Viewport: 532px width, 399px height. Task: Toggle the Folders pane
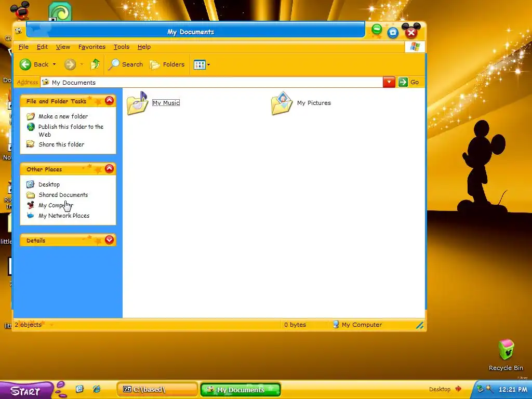[167, 64]
